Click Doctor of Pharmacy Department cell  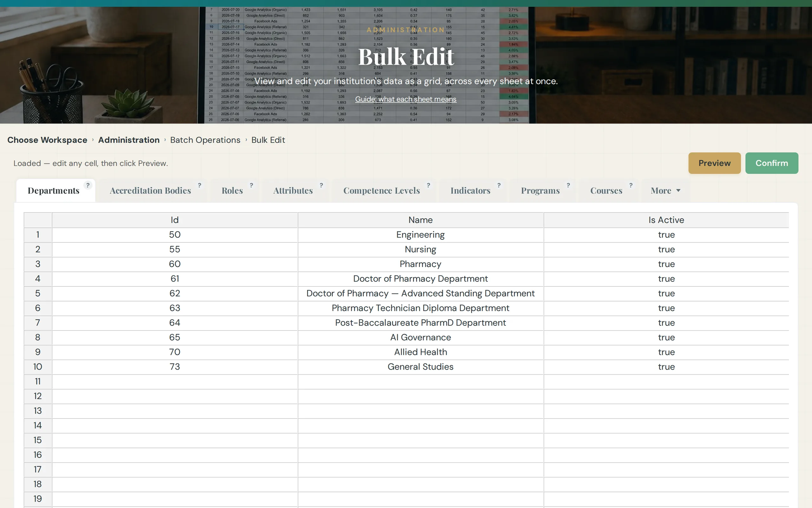420,279
